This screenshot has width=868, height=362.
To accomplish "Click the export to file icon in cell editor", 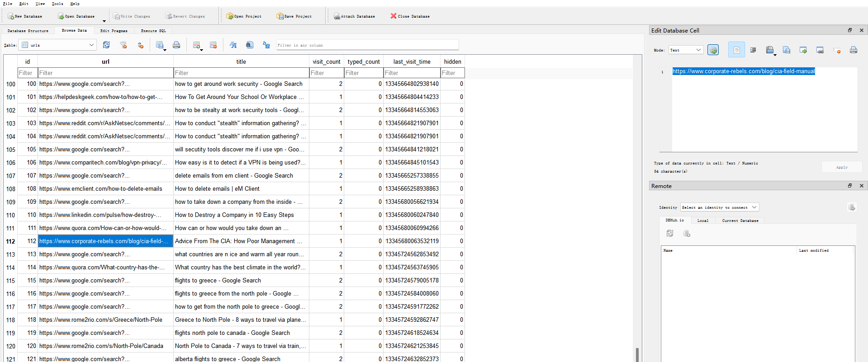I will pyautogui.click(x=787, y=50).
